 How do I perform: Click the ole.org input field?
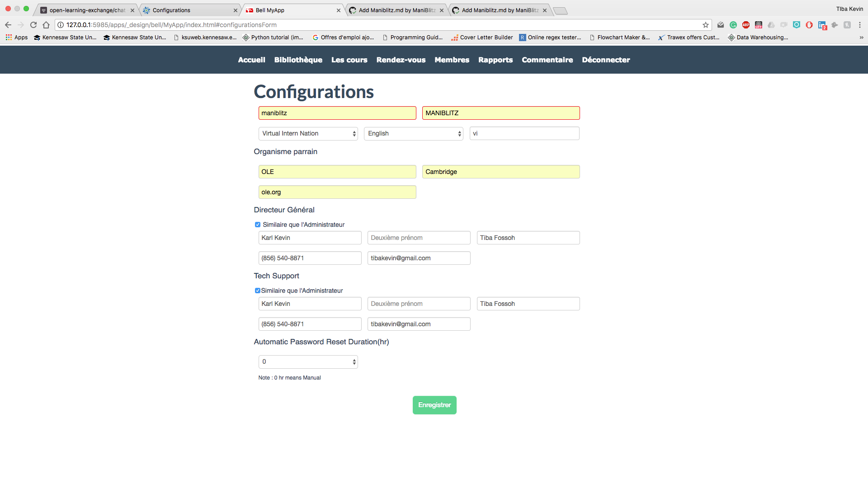tap(337, 192)
